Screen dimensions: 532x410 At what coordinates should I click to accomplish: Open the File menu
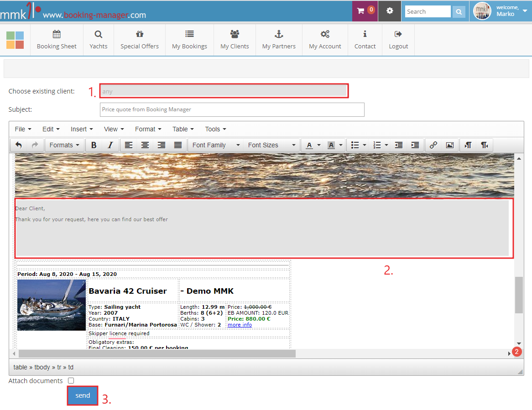tap(23, 129)
